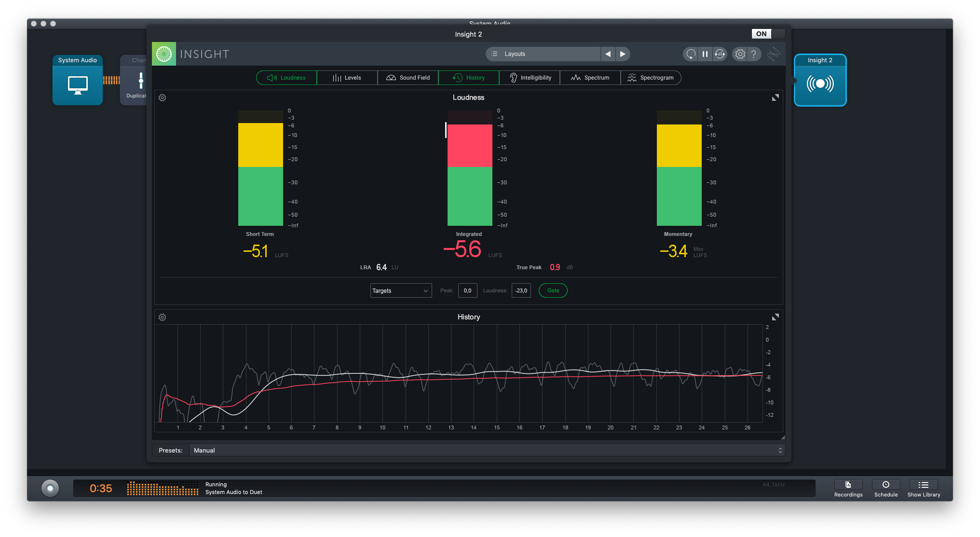Open the Presets Manual dropdown
The width and height of the screenshot is (980, 537).
tap(487, 450)
